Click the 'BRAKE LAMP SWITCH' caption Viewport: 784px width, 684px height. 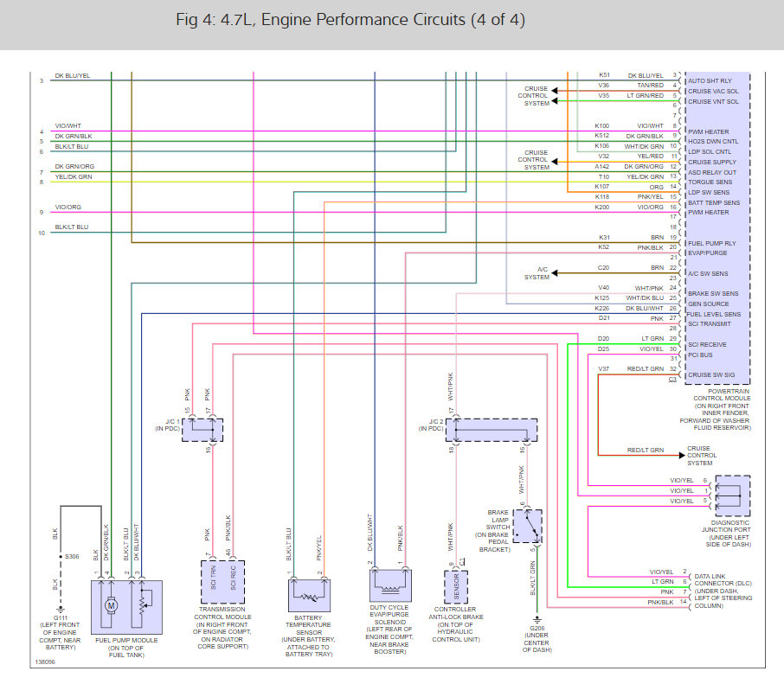[x=498, y=520]
